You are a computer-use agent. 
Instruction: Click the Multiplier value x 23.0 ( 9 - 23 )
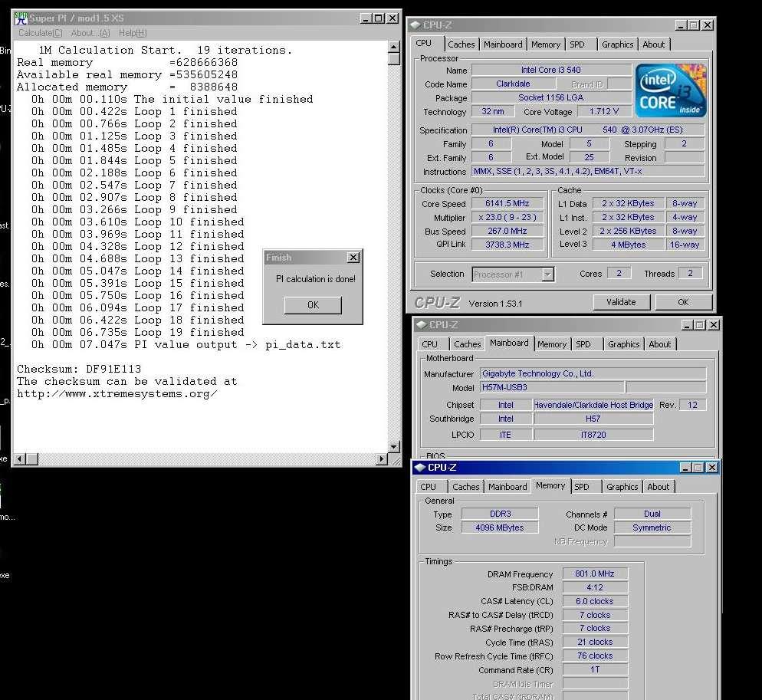coord(507,217)
